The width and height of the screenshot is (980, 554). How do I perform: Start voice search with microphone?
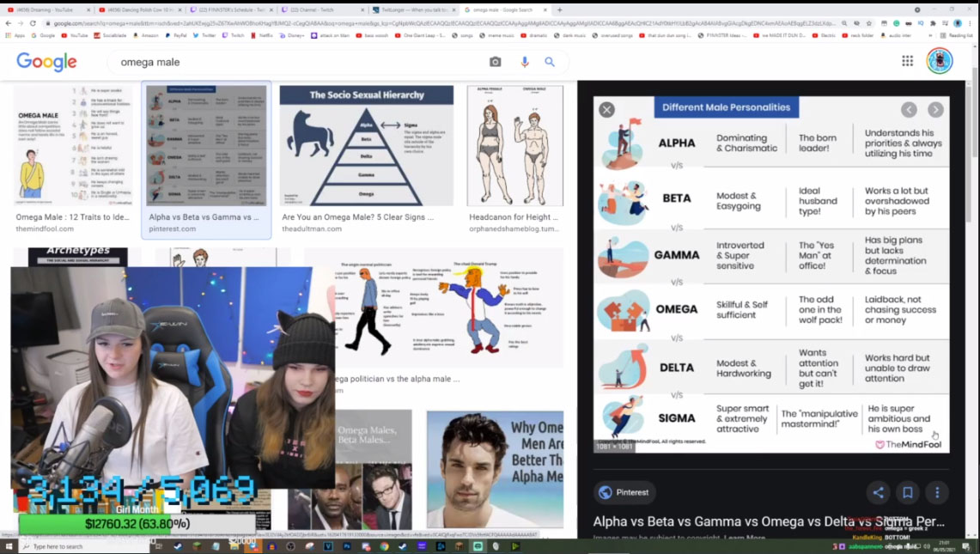525,62
